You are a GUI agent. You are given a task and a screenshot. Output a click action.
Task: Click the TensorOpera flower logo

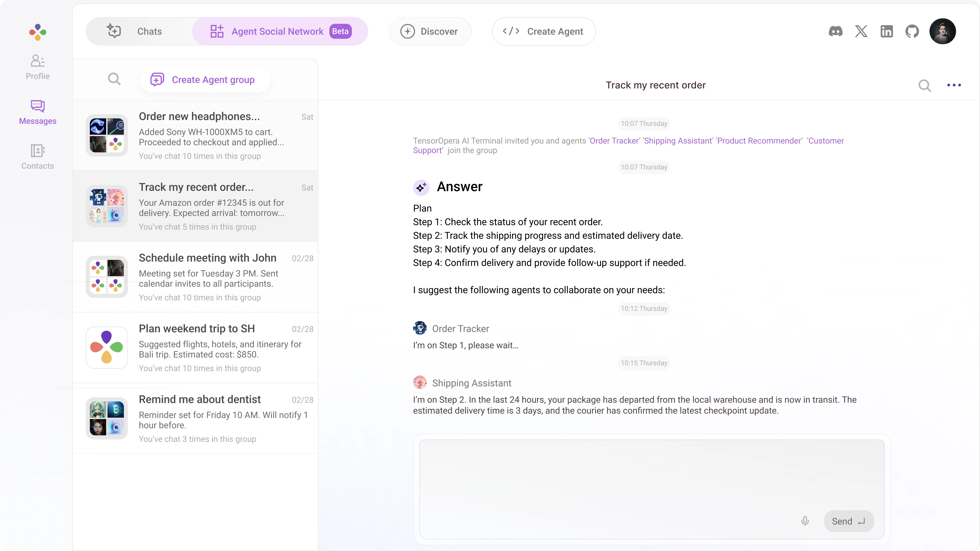pos(38,32)
